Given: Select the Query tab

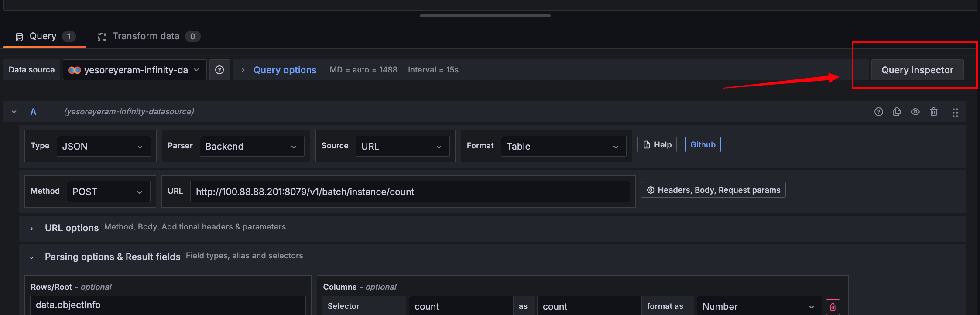Looking at the screenshot, I should tap(45, 36).
